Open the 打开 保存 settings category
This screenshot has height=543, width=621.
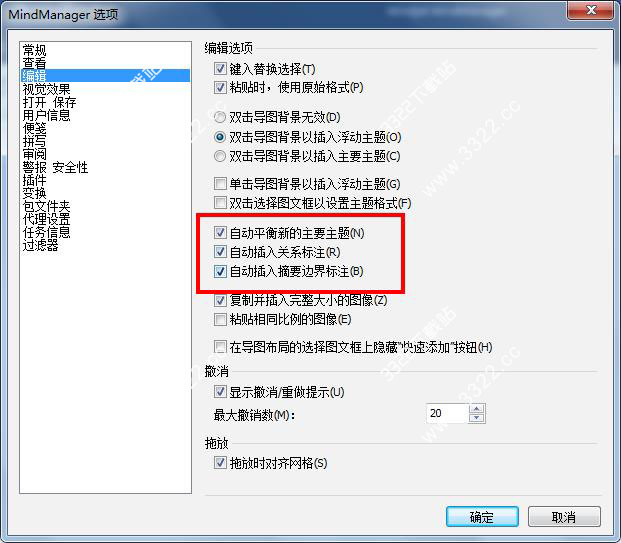click(x=49, y=102)
